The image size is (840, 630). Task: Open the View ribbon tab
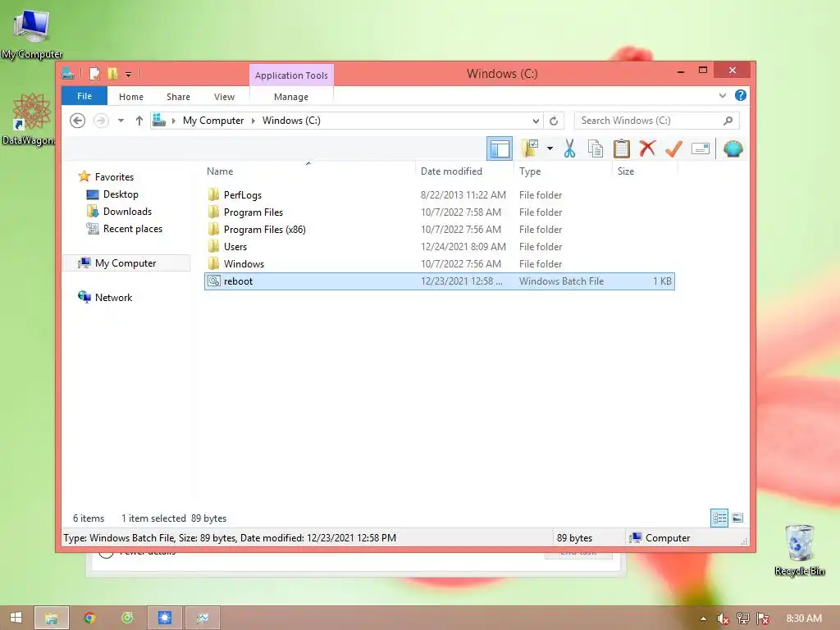(x=224, y=97)
